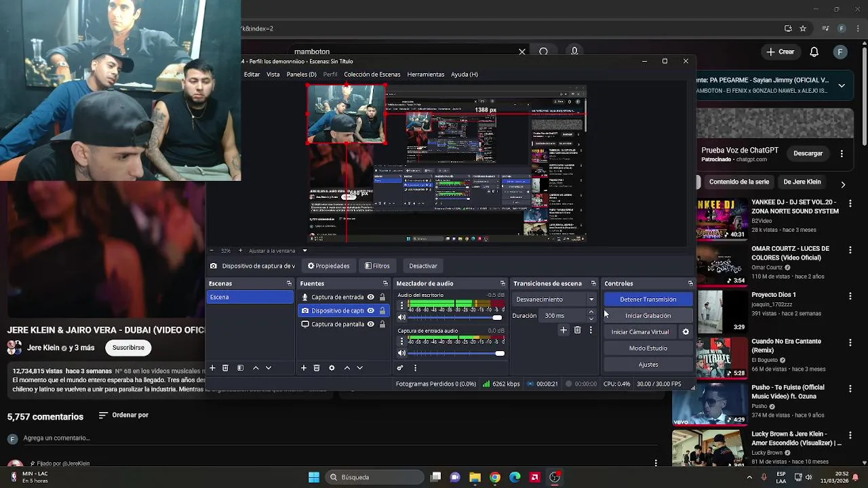Open scene filters icon in the Escenas toolbar
868x488 pixels.
pos(240,368)
